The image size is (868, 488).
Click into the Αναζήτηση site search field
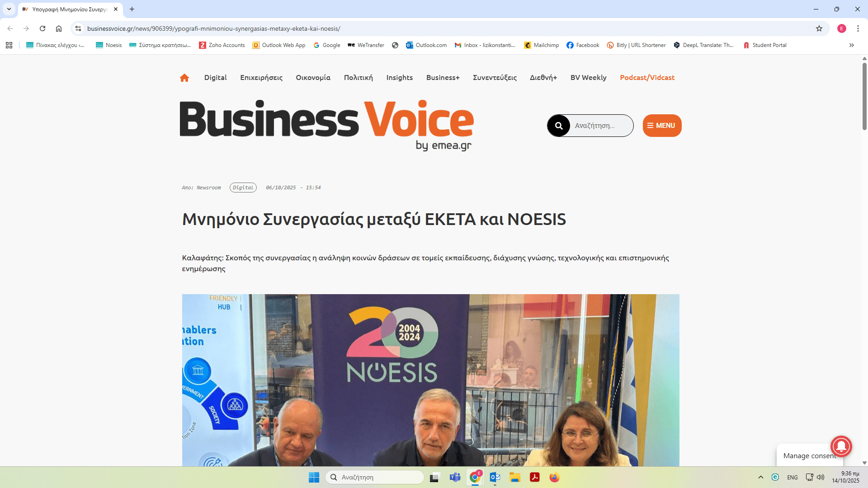pyautogui.click(x=600, y=126)
